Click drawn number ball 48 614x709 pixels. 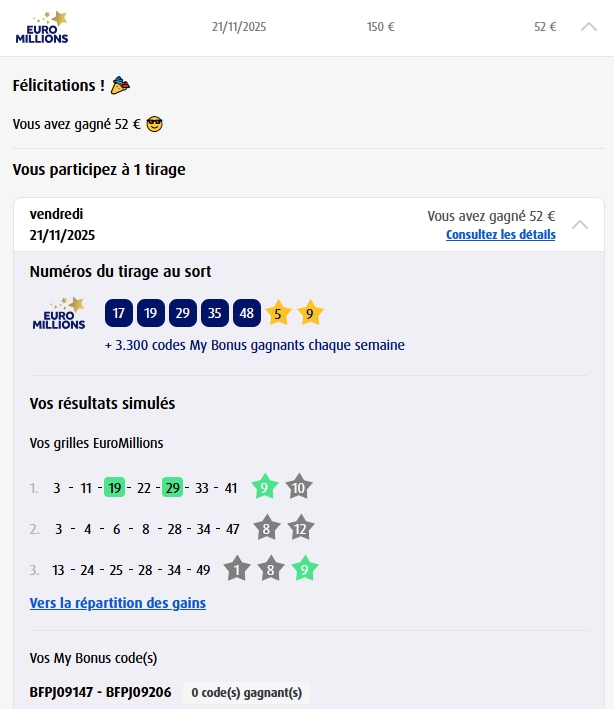pyautogui.click(x=247, y=313)
